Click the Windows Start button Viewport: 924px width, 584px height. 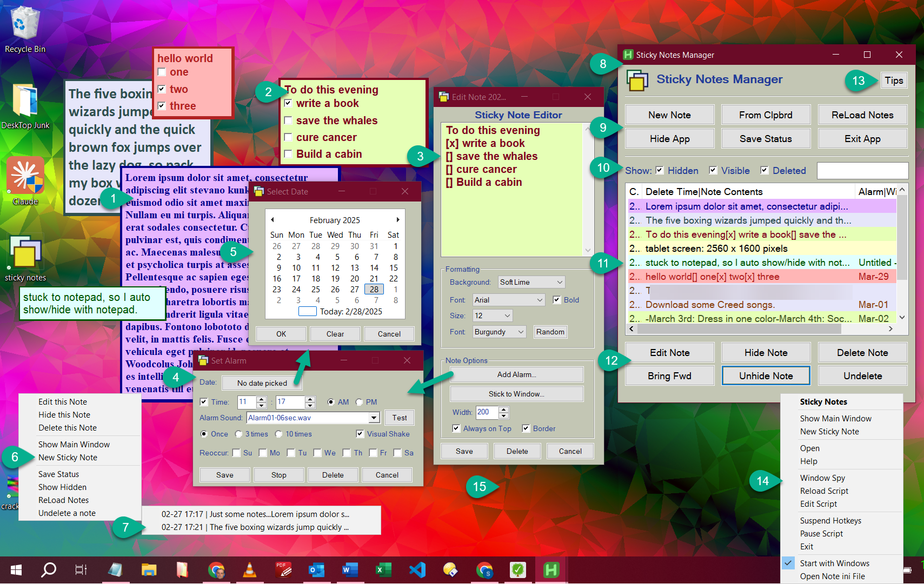pyautogui.click(x=16, y=569)
